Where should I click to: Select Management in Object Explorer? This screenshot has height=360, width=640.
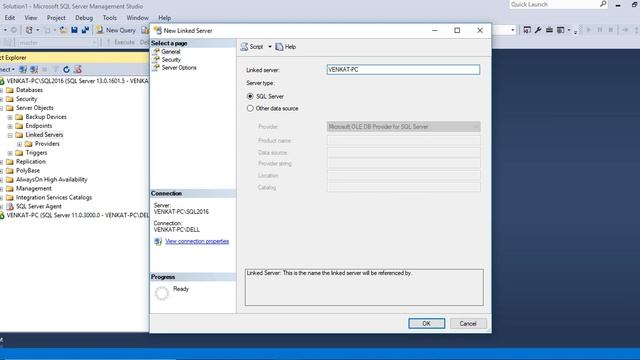point(33,189)
